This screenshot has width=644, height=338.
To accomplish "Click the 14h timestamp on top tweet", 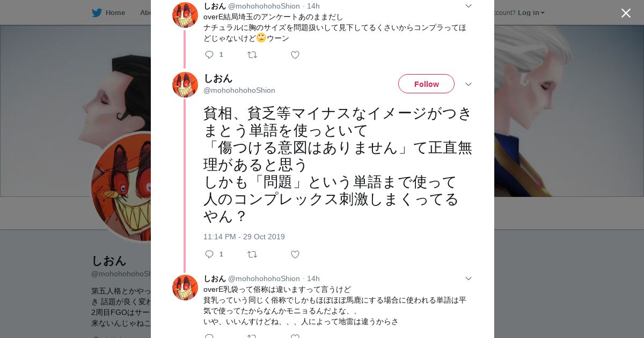I will (313, 6).
